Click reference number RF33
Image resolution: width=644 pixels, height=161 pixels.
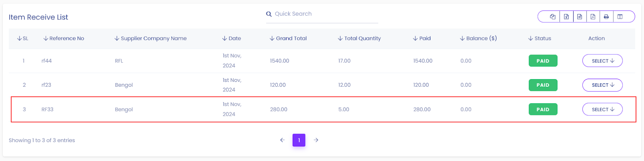click(x=47, y=109)
